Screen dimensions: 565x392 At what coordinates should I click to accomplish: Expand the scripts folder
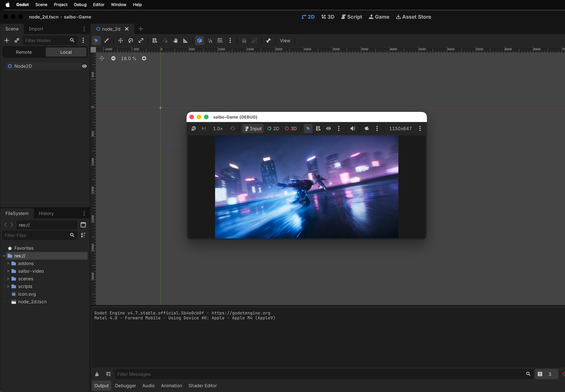coord(8,286)
